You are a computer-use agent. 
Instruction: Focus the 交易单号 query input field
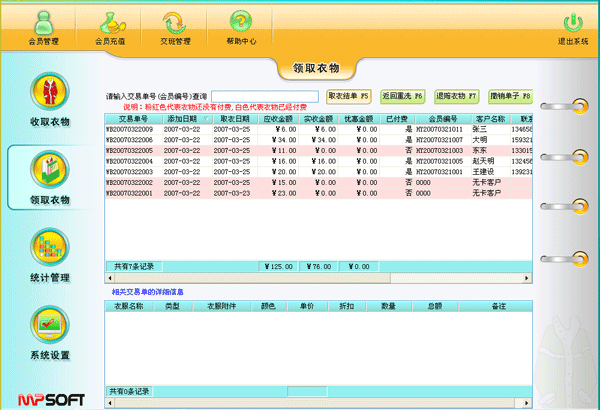tap(265, 97)
